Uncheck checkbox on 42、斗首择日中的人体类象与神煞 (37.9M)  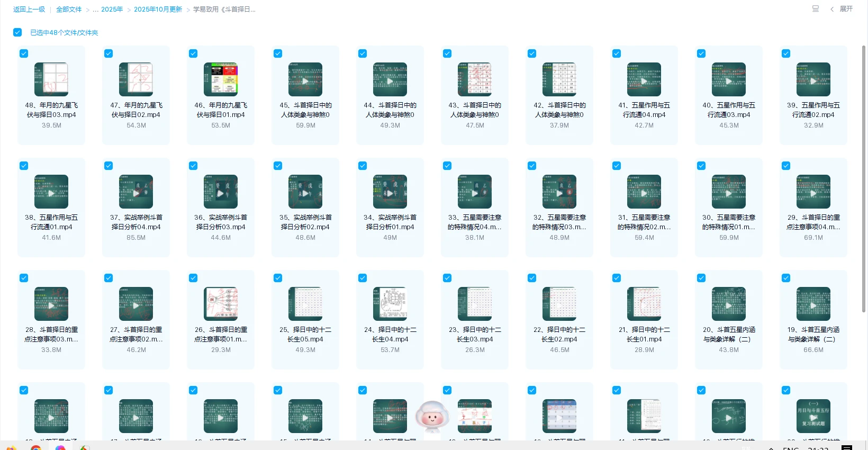click(x=532, y=53)
